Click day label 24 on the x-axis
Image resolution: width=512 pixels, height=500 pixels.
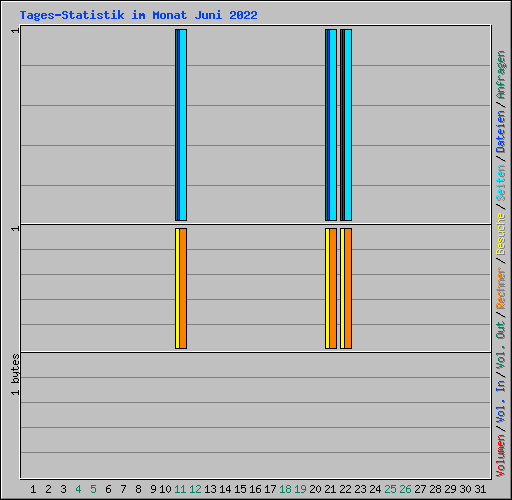tap(375, 489)
